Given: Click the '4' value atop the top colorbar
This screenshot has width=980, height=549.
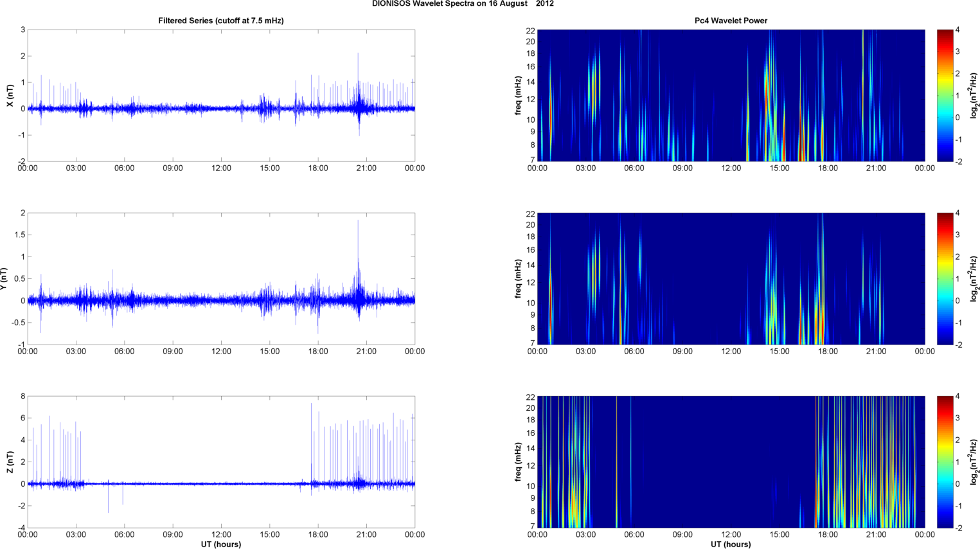Looking at the screenshot, I should pos(958,30).
